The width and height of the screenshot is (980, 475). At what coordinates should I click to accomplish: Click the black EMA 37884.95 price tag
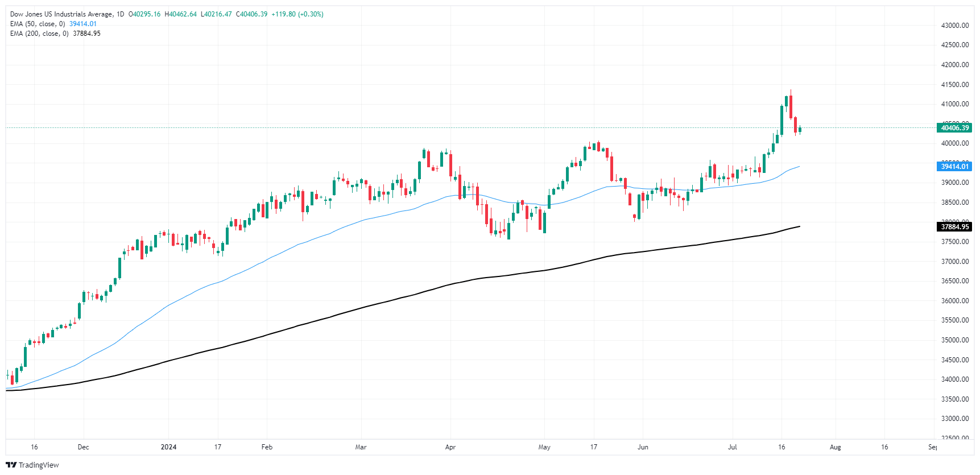point(954,226)
